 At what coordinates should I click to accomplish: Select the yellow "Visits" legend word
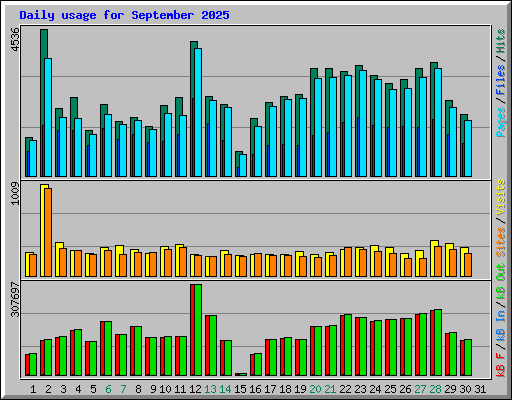[501, 197]
